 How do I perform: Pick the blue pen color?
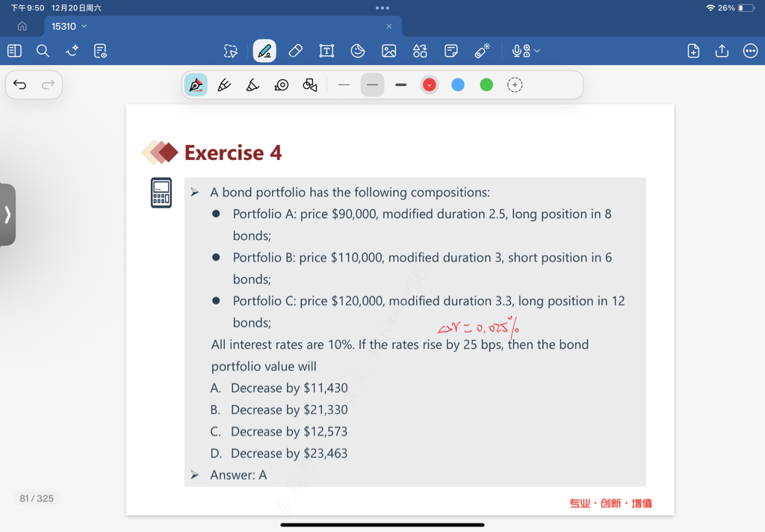[458, 85]
